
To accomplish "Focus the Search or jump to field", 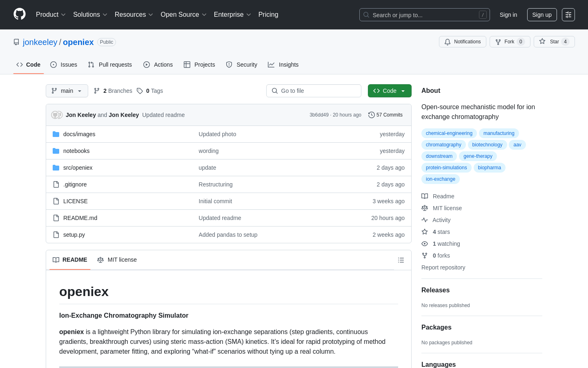I will (x=425, y=15).
